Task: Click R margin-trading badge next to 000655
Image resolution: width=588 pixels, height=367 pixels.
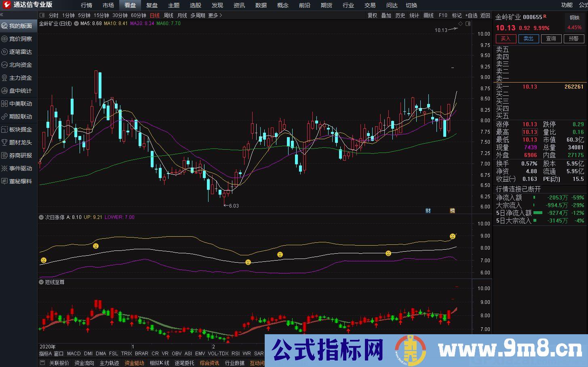Action: 545,16
